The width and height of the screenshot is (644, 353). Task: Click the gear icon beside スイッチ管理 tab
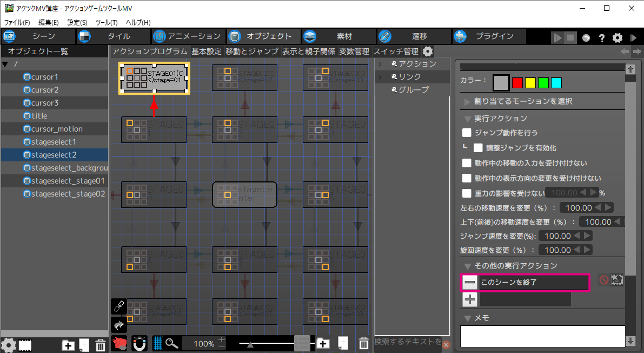tap(428, 51)
